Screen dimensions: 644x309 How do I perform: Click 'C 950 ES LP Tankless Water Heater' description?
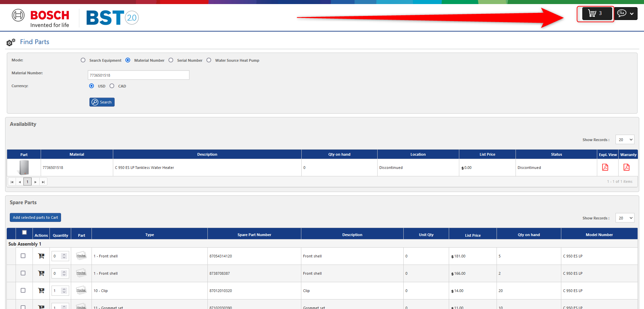pyautogui.click(x=144, y=168)
